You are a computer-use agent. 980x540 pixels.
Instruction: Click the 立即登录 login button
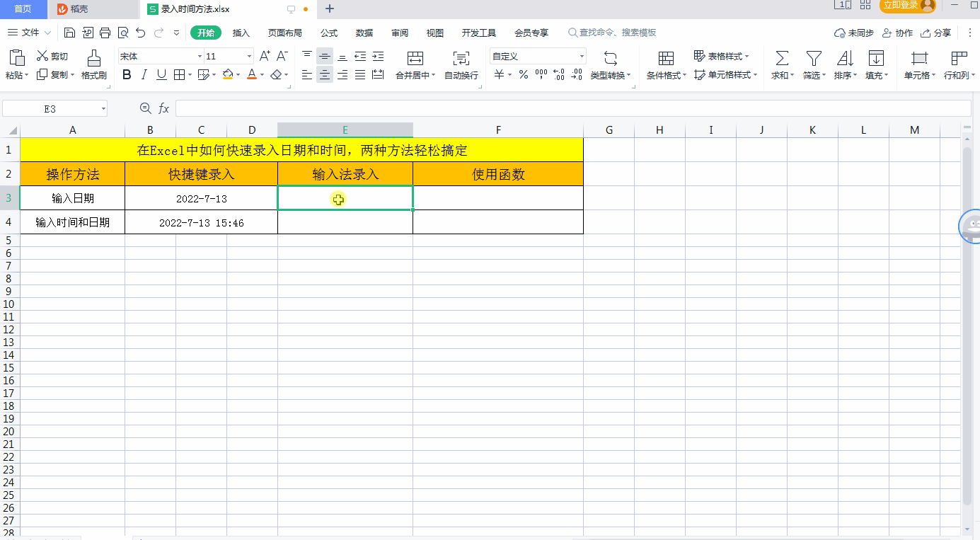pos(908,6)
